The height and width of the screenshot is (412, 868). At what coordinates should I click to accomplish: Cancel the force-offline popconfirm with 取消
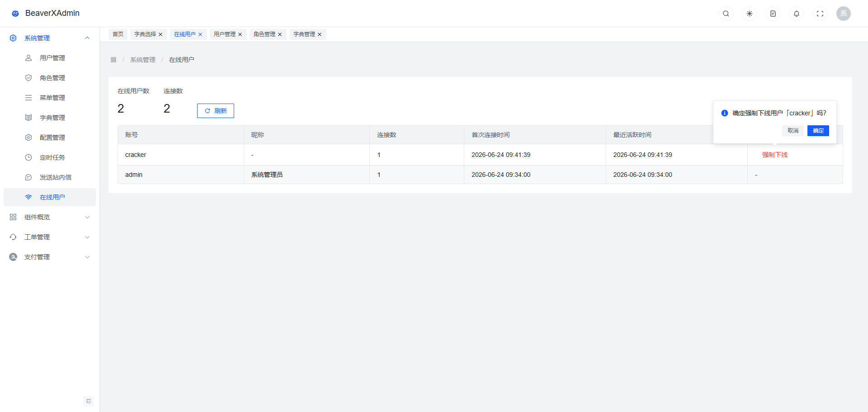point(793,131)
